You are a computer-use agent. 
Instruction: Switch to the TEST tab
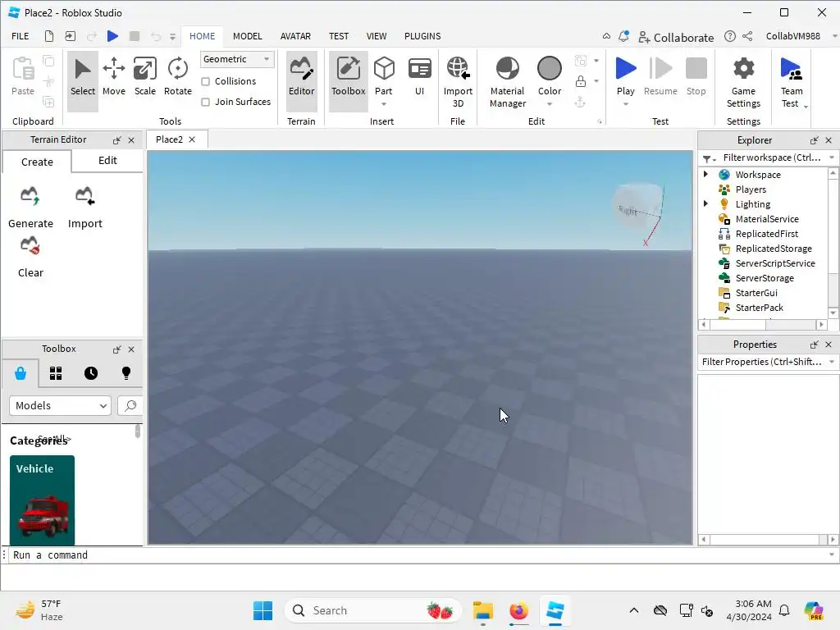click(339, 36)
